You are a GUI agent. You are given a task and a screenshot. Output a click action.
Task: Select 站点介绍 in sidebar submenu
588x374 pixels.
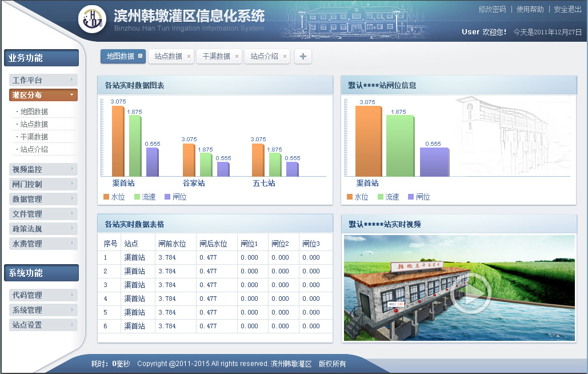tap(34, 149)
